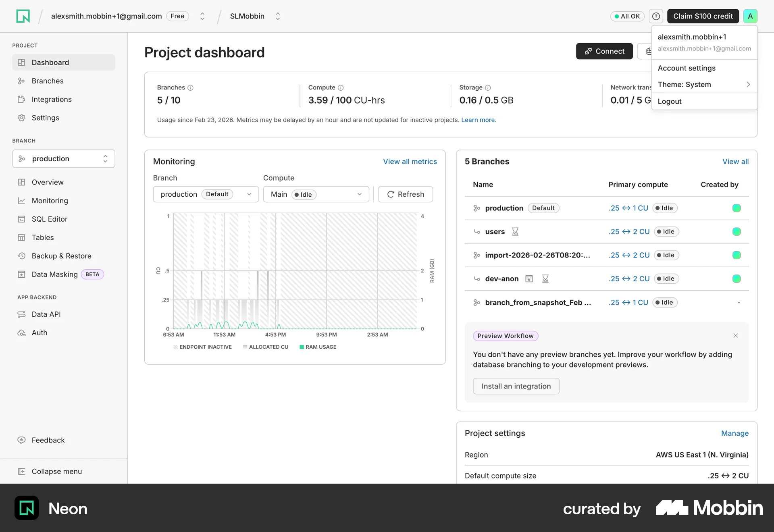Expand the organization switcher arrows
This screenshot has height=532, width=774.
coord(202,16)
